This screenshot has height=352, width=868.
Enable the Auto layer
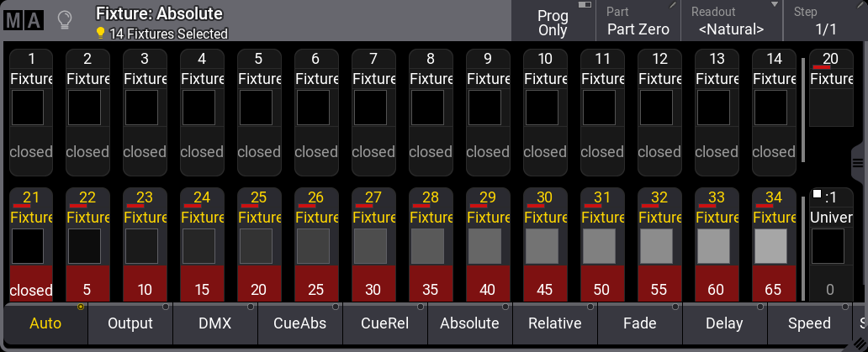pos(45,323)
